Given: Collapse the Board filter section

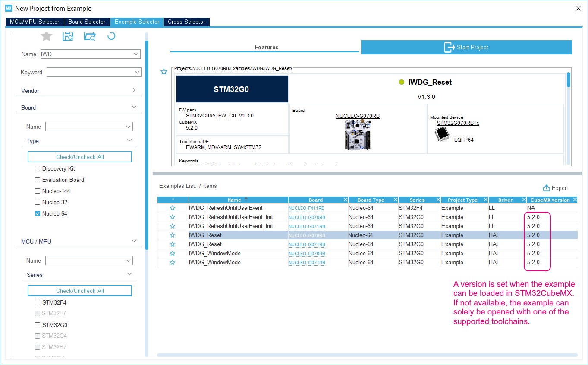Looking at the screenshot, I should click(x=134, y=107).
